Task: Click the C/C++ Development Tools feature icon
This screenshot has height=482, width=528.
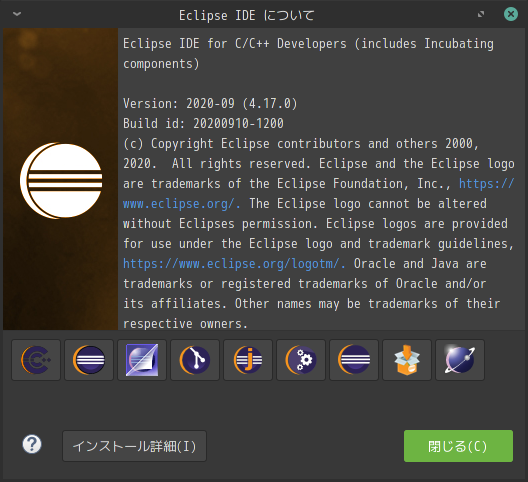Action: (36, 360)
